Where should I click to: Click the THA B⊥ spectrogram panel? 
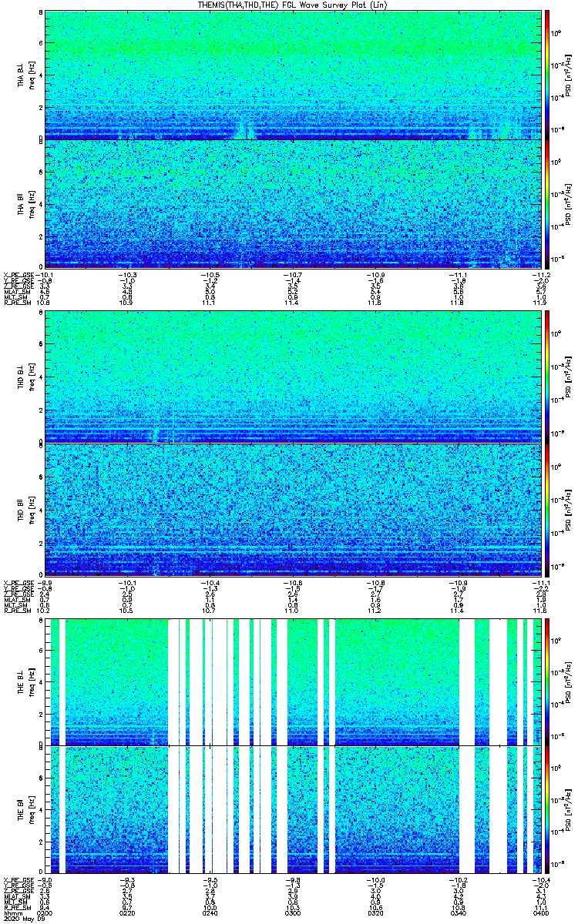click(x=293, y=75)
